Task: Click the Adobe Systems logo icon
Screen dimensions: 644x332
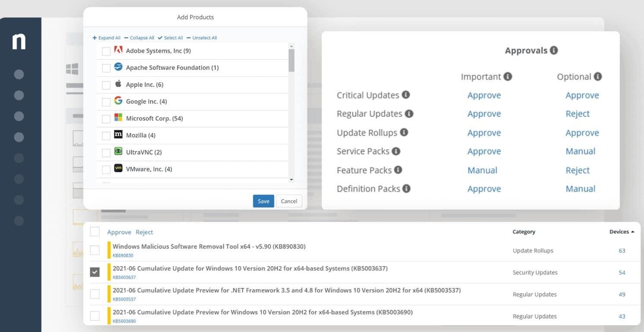Action: click(x=118, y=50)
